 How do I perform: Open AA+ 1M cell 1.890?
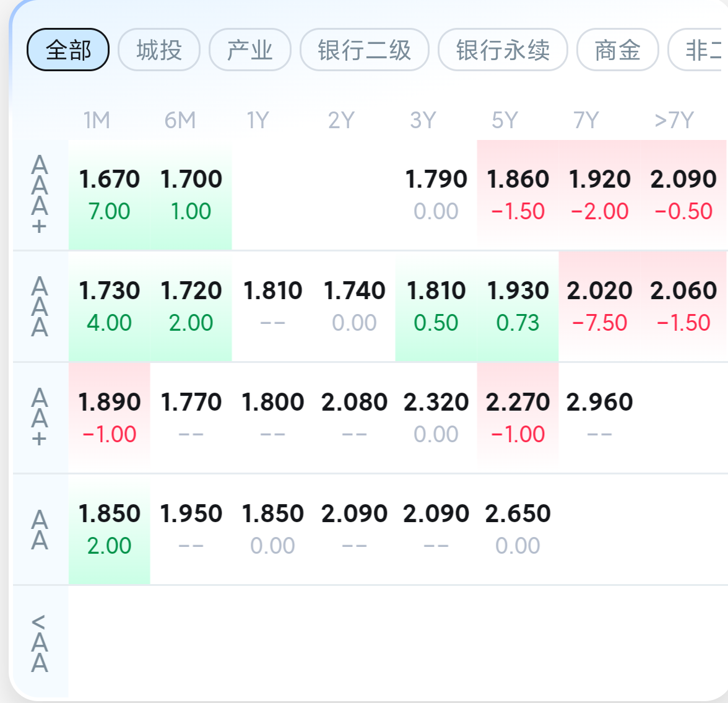pyautogui.click(x=109, y=417)
